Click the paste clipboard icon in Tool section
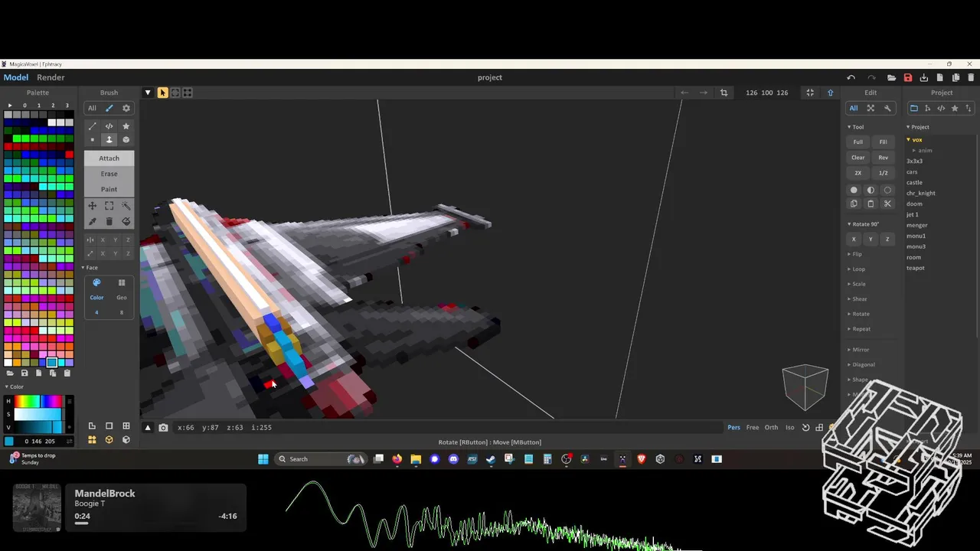Screen dimensions: 980x551 (871, 204)
